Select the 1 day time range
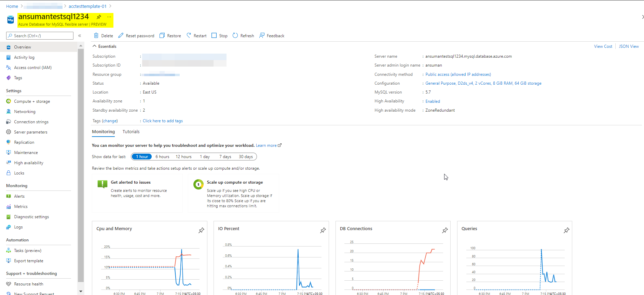 [x=205, y=157]
